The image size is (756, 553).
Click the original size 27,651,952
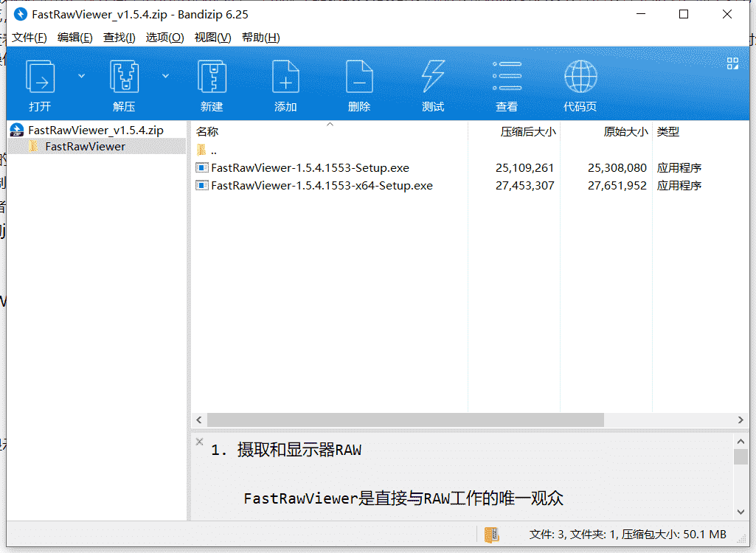[x=617, y=186]
